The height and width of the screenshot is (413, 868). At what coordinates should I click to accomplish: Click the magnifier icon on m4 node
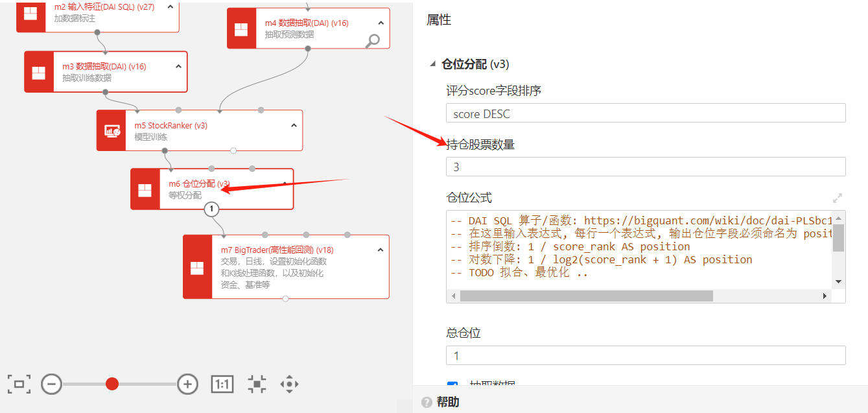(x=373, y=41)
